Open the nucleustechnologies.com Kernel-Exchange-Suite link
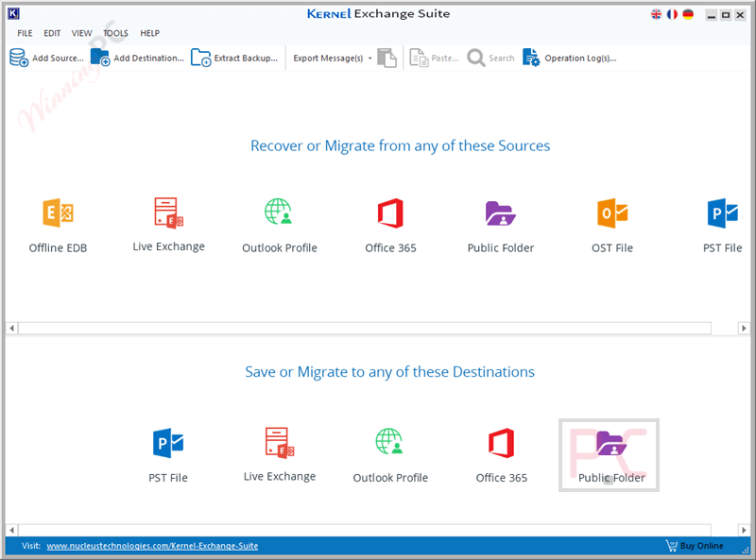Image resolution: width=756 pixels, height=560 pixels. pos(152,546)
